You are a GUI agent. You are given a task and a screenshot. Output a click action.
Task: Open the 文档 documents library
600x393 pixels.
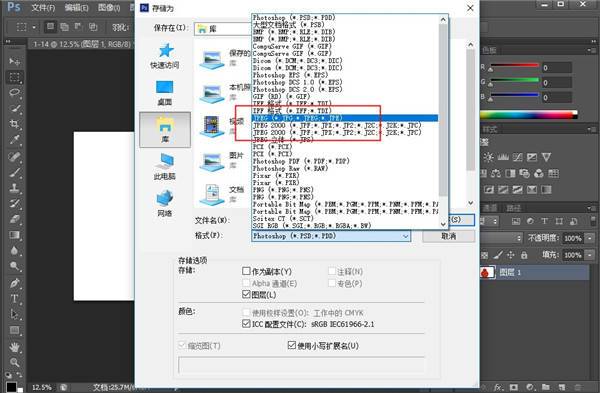(222, 194)
